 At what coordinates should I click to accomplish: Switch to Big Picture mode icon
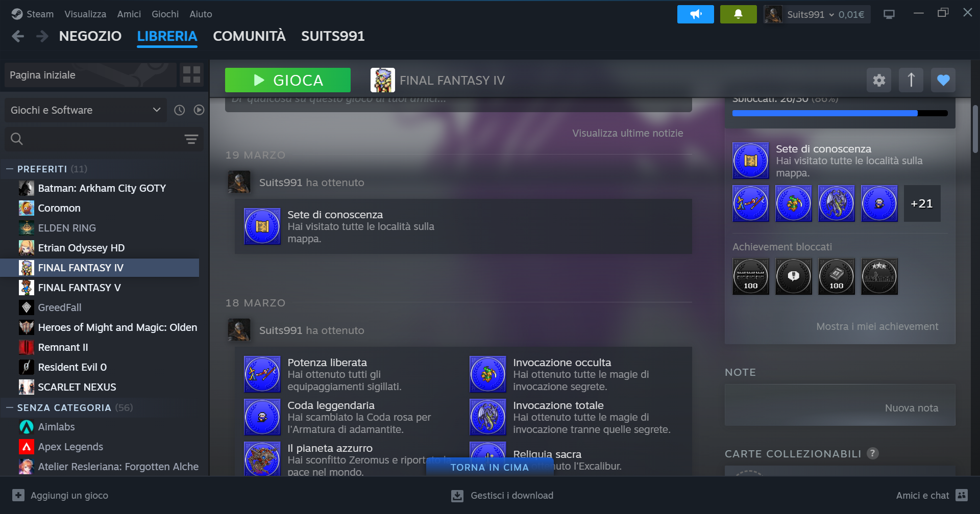(x=889, y=14)
